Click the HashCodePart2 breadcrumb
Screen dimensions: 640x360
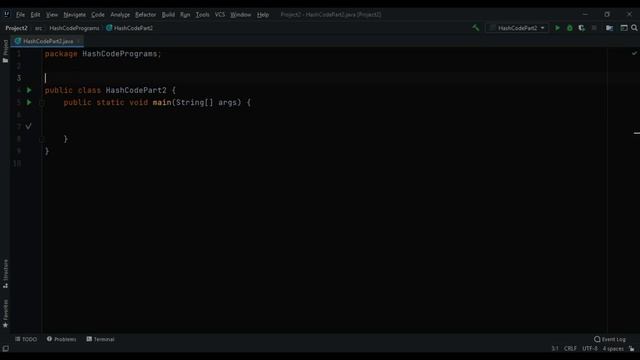coord(133,28)
